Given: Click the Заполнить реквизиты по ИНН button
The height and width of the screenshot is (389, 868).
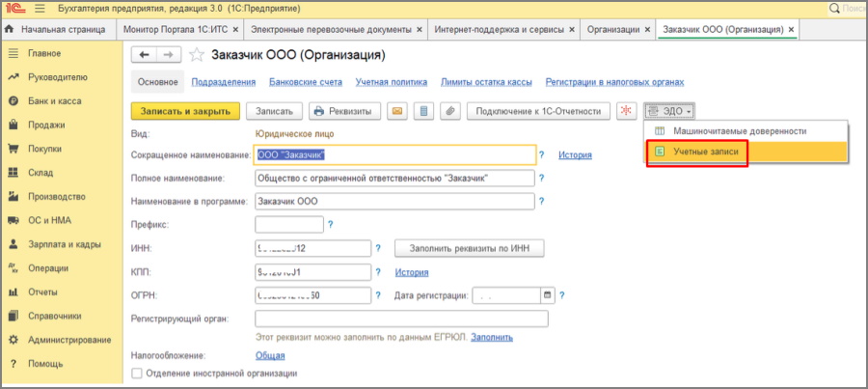Looking at the screenshot, I should [x=470, y=248].
